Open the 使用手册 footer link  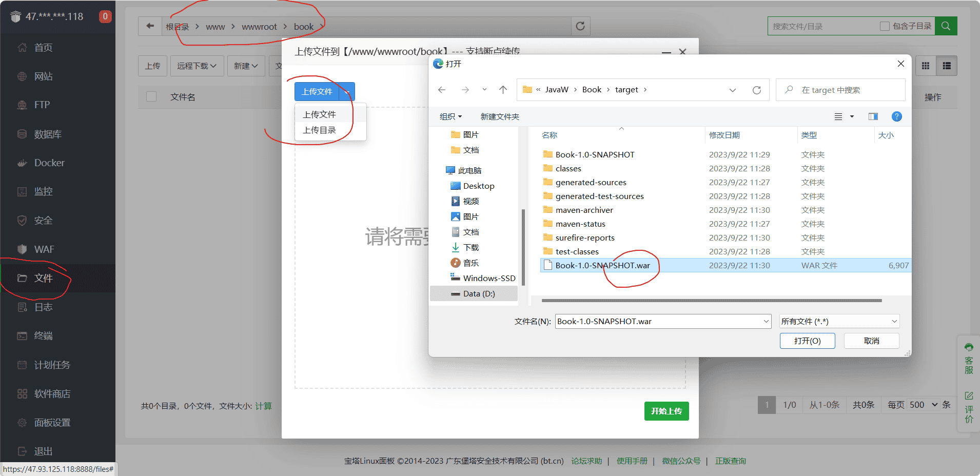[x=632, y=461]
